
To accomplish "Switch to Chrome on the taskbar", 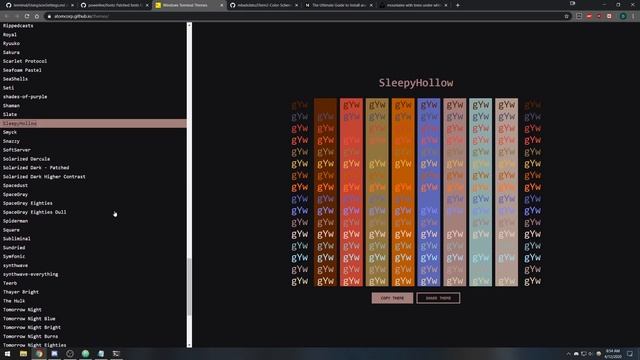I will tap(39, 353).
